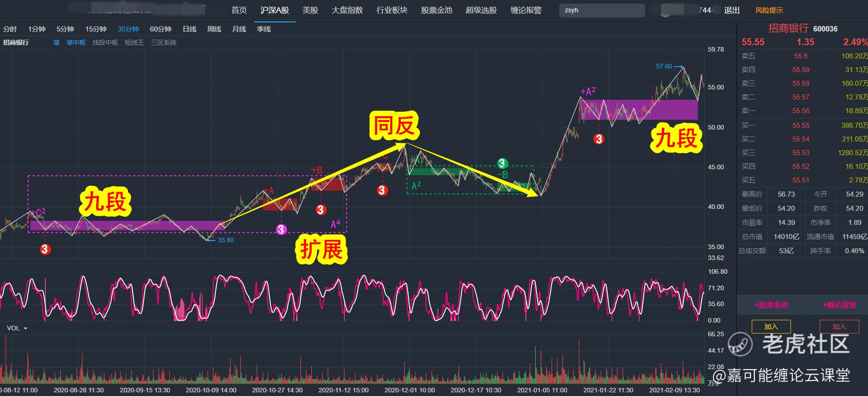Click the zsyh stock search field
Image resolution: width=868 pixels, height=396 pixels.
602,10
